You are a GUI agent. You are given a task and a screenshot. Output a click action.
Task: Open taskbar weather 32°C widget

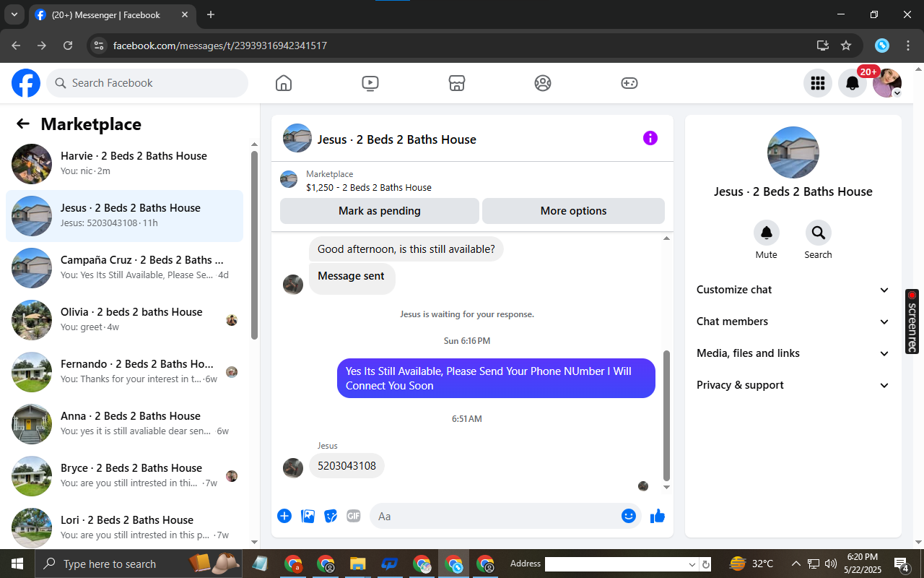tap(751, 564)
